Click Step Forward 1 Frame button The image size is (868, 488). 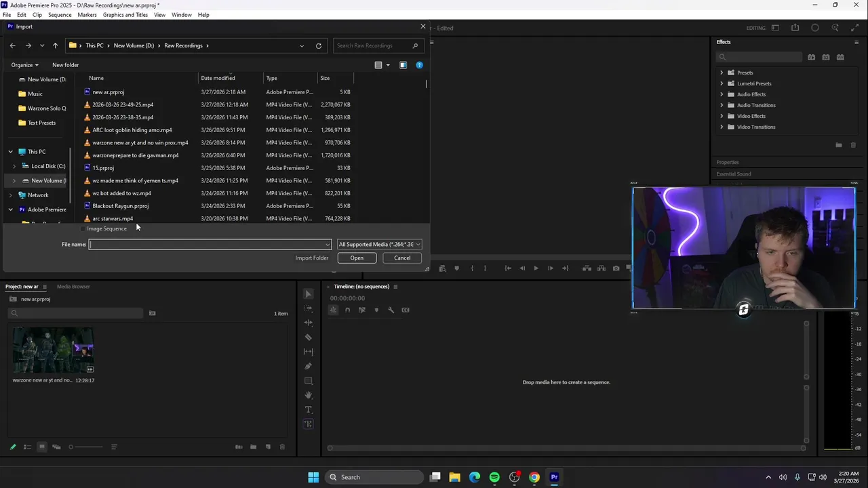[550, 268]
